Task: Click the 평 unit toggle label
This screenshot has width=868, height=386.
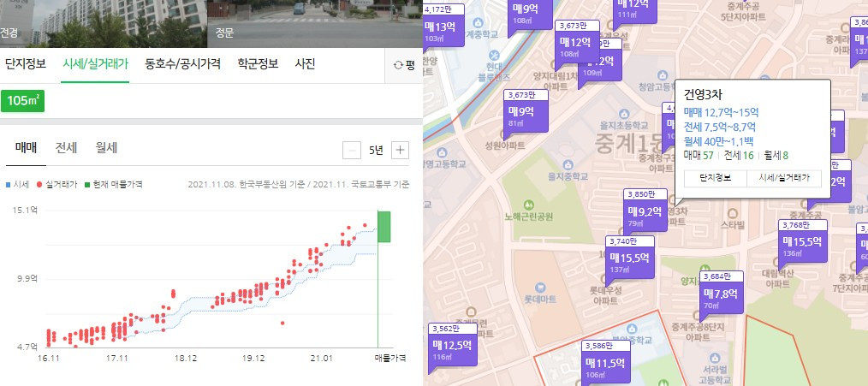Action: click(x=410, y=65)
